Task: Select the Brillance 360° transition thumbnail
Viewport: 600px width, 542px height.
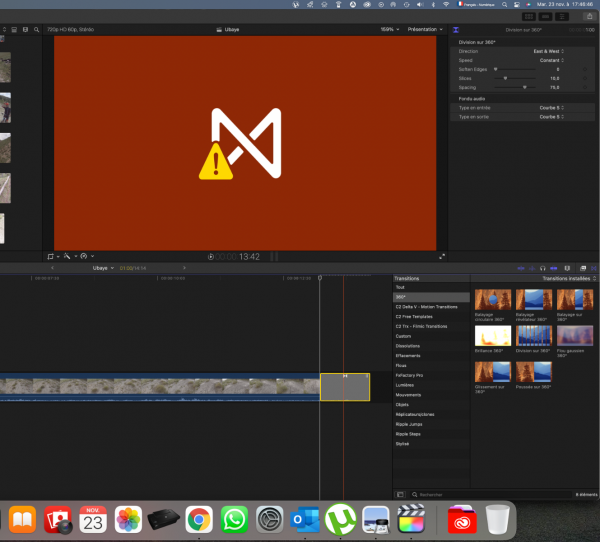Action: (492, 337)
